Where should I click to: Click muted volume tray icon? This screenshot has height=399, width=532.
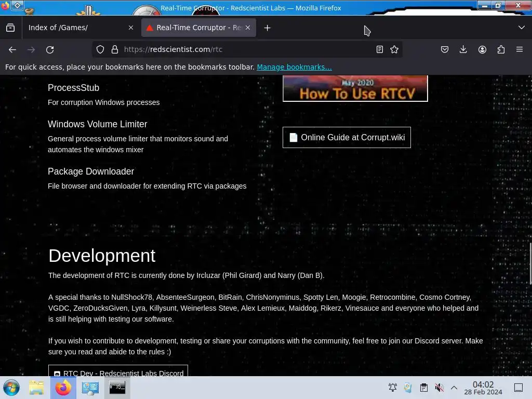(440, 388)
